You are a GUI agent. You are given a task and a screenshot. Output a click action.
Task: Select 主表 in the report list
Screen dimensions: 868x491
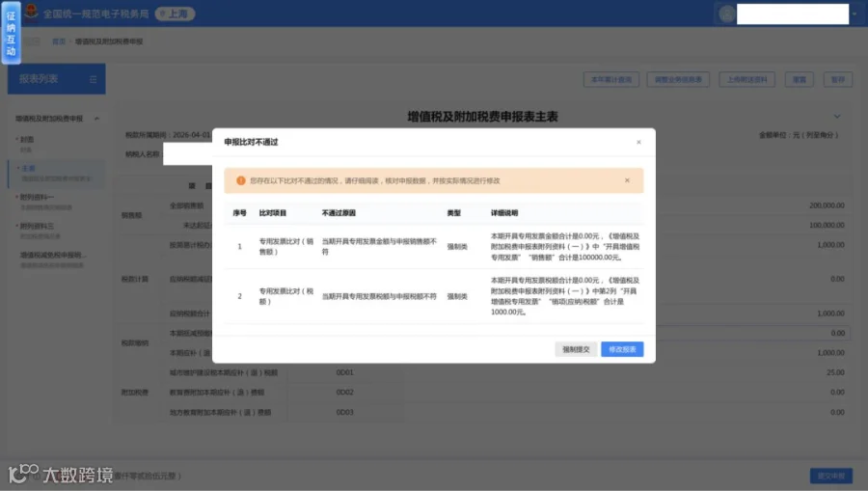point(56,173)
